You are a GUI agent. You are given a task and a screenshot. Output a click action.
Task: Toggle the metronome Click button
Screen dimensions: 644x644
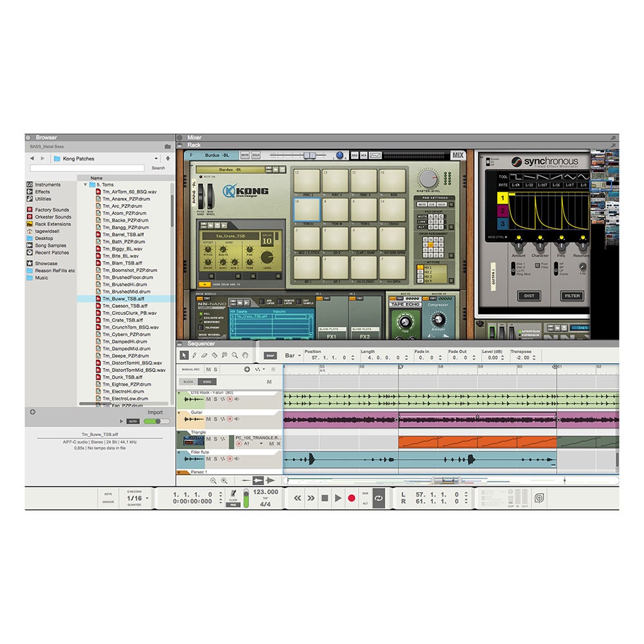[x=233, y=495]
